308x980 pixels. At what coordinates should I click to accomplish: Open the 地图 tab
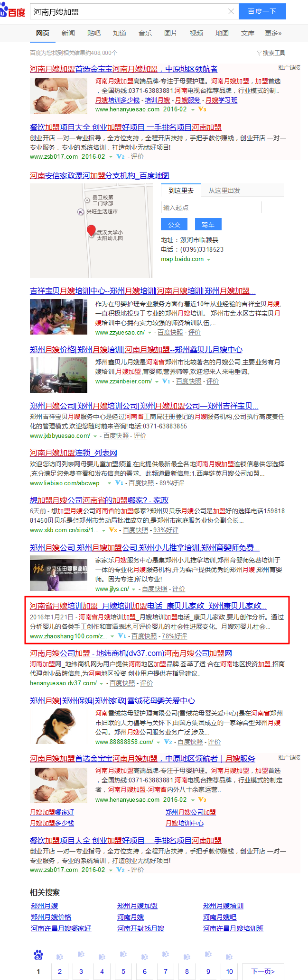click(222, 33)
